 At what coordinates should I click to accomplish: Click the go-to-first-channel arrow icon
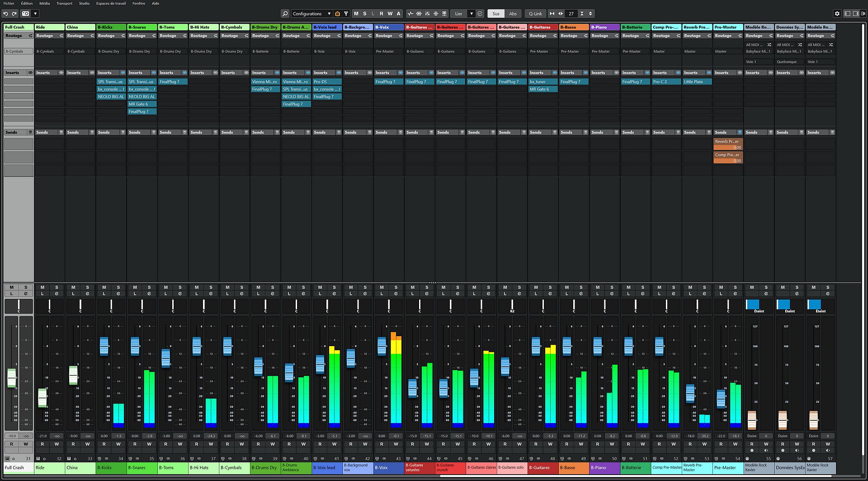tap(552, 14)
